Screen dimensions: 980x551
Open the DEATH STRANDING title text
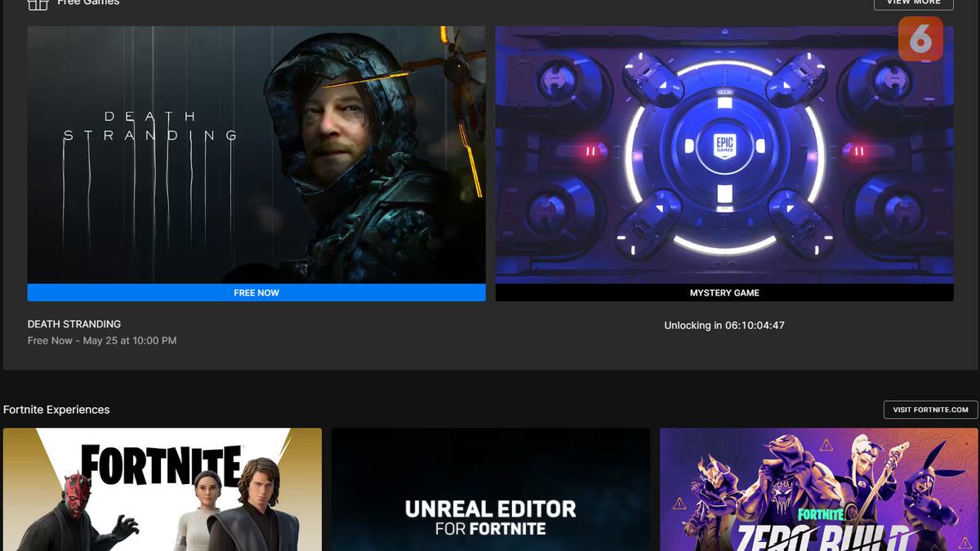pos(73,323)
